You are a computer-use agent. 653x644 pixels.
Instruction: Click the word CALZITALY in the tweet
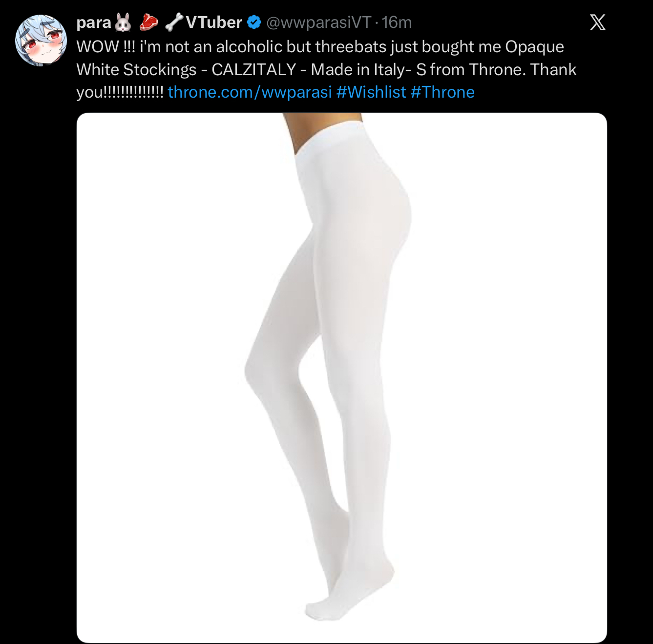coord(254,69)
